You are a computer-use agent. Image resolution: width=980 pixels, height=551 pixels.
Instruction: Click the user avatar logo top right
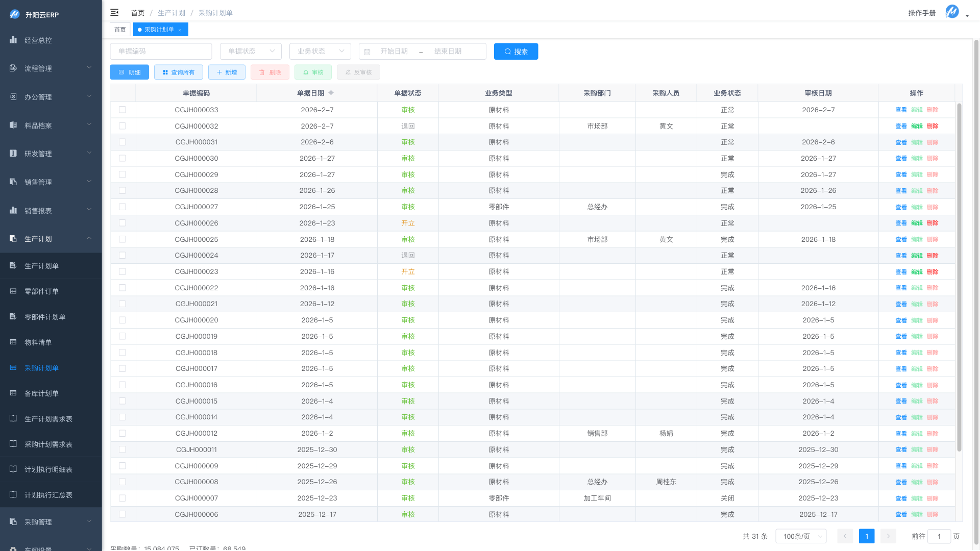952,11
